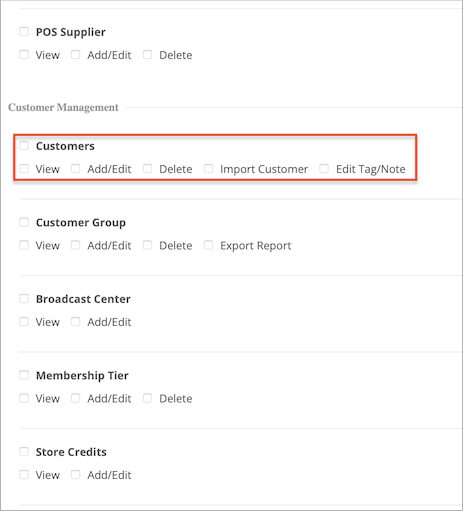Enable View permission under Store Credits
Viewport: 463px width, 511px height.
24,475
